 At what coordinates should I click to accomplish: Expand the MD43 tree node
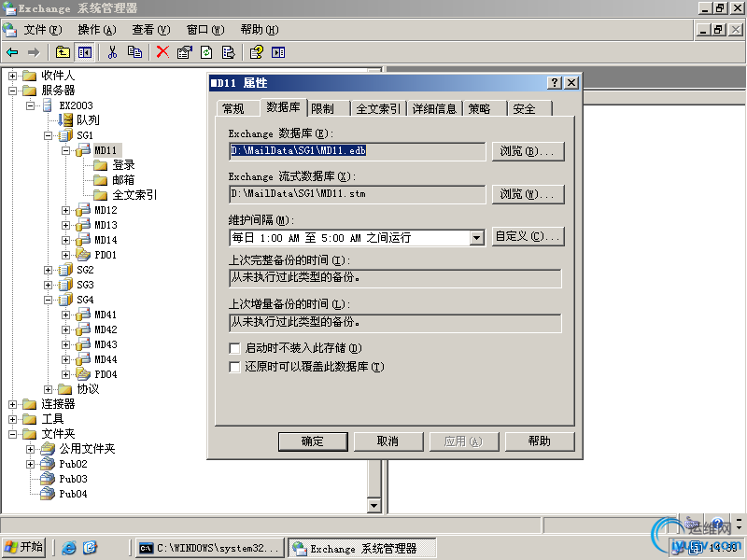[65, 344]
